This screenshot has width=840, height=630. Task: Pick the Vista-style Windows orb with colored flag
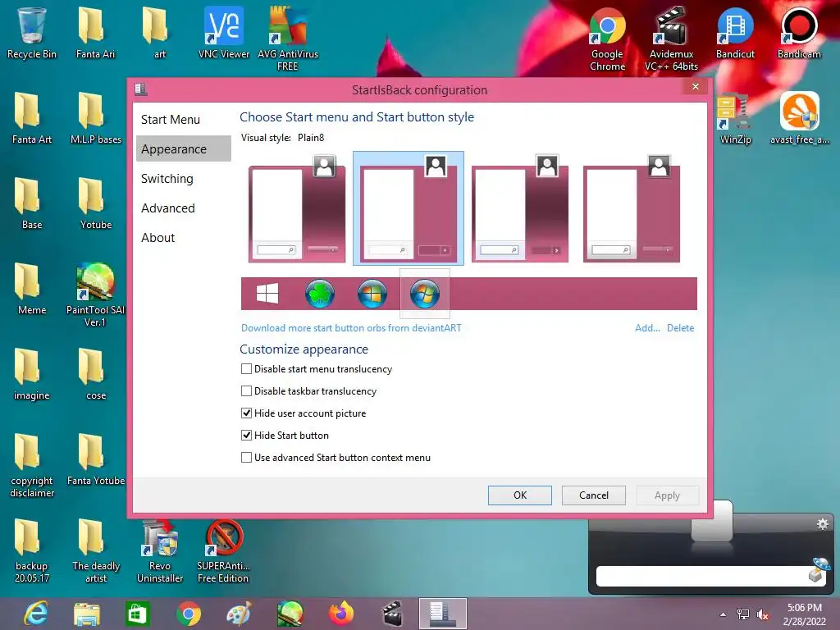[x=372, y=294]
